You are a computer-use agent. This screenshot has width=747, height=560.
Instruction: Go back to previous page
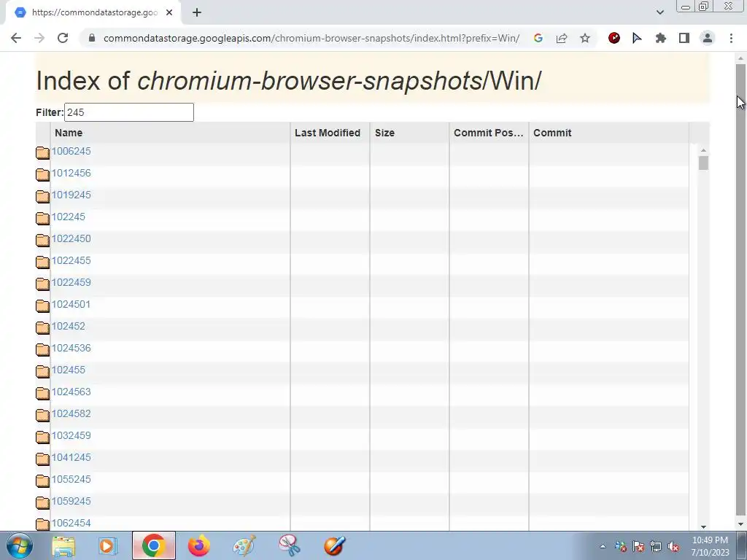point(16,38)
